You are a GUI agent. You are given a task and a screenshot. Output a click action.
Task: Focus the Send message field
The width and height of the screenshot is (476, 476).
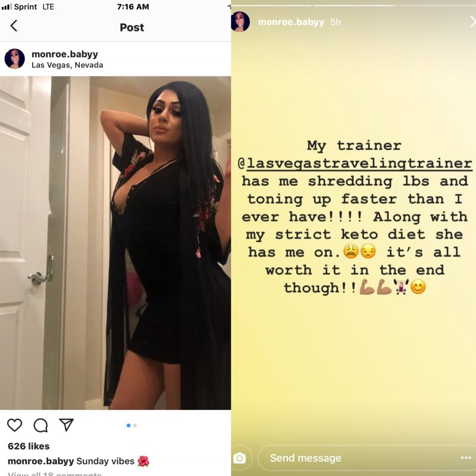tap(367, 458)
